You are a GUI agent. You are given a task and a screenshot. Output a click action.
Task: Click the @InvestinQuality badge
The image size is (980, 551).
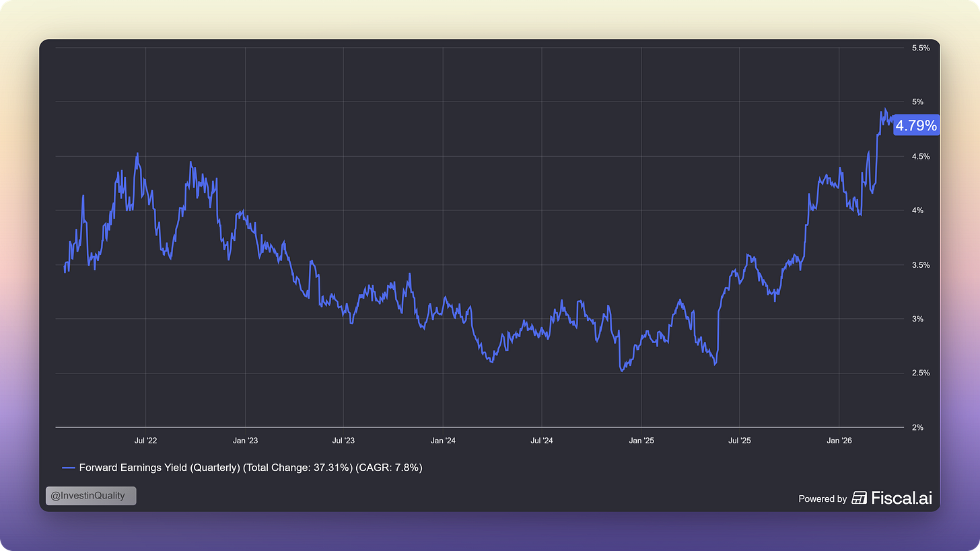tap(91, 496)
